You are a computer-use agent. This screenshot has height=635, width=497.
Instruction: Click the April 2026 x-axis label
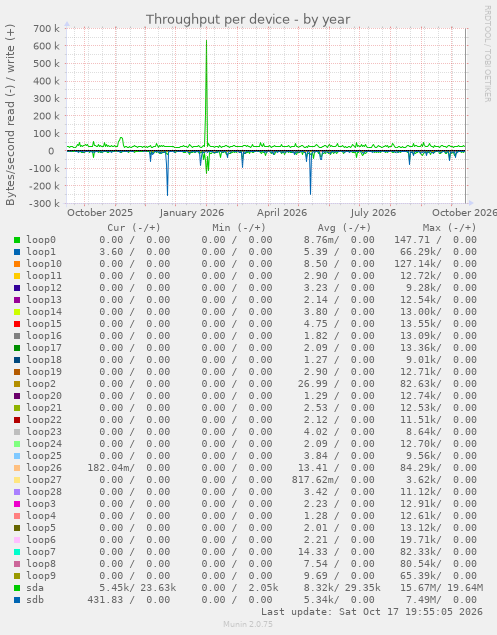click(282, 213)
